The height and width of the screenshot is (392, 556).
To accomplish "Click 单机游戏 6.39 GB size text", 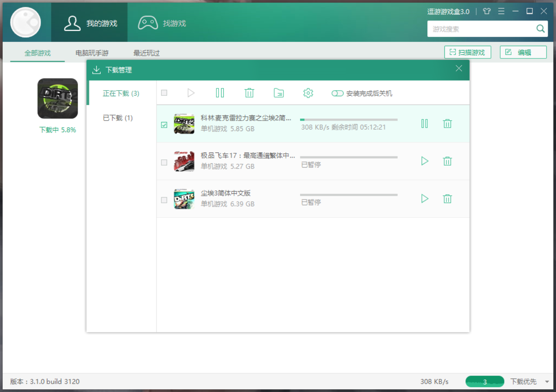I will pos(228,204).
